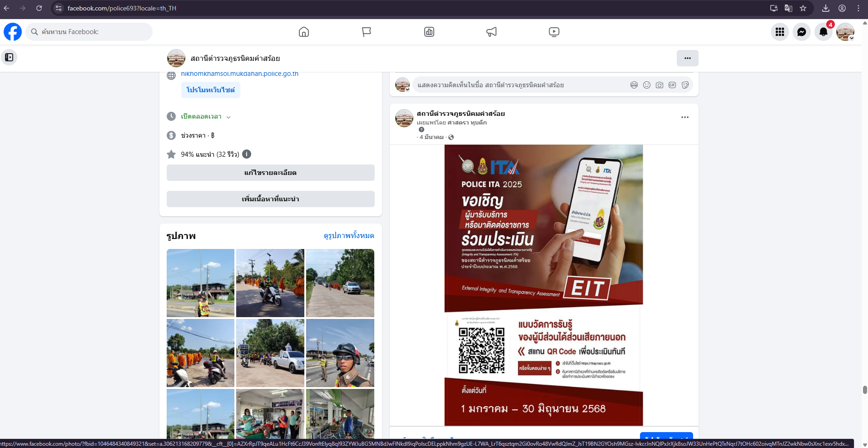The width and height of the screenshot is (868, 448).
Task: Click the แก้ไขรายละเอียด button
Action: (x=270, y=173)
